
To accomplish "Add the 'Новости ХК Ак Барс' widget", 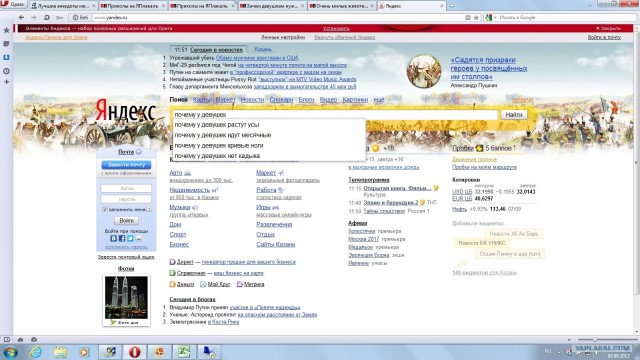I will coord(514,234).
